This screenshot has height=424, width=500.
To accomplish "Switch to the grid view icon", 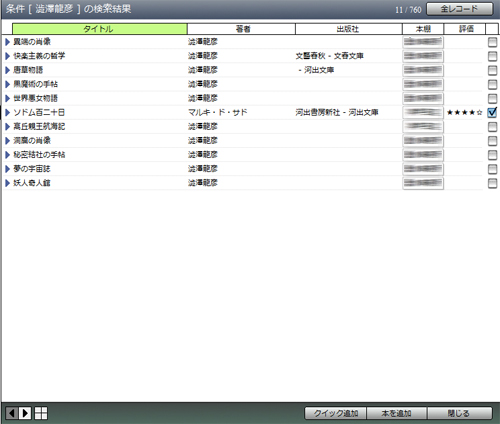I will pyautogui.click(x=41, y=413).
